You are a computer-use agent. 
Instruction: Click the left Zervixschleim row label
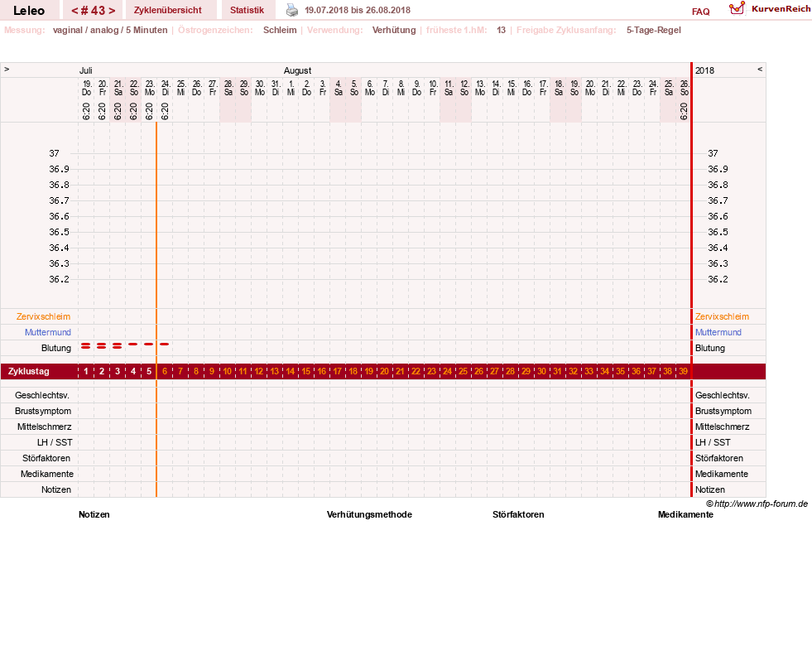tap(43, 316)
